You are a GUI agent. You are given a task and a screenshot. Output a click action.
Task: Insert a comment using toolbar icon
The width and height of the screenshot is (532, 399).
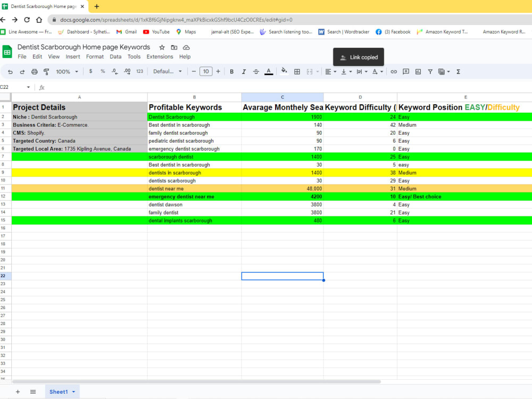(406, 72)
